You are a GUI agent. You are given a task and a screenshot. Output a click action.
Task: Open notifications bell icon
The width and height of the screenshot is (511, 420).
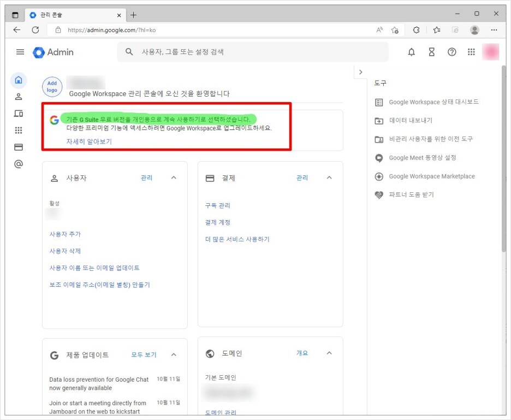point(412,52)
